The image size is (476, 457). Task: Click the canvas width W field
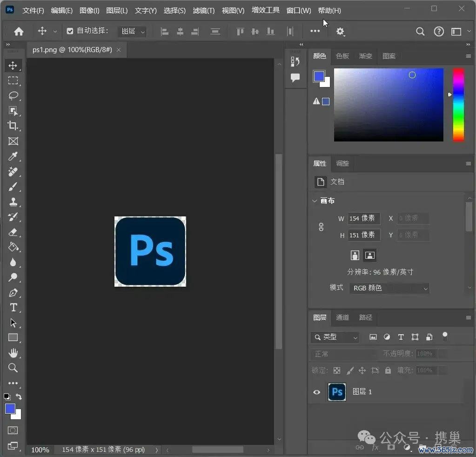[364, 218]
